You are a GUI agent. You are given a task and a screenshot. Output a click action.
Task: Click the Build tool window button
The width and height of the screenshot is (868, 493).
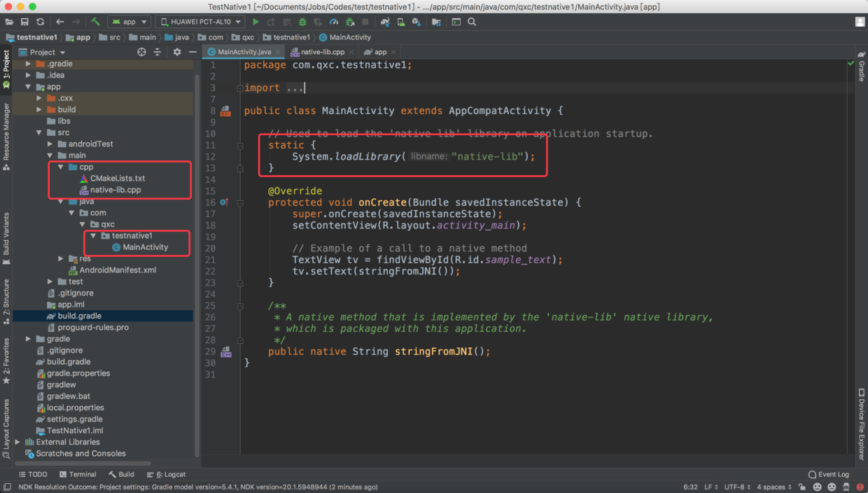point(121,474)
